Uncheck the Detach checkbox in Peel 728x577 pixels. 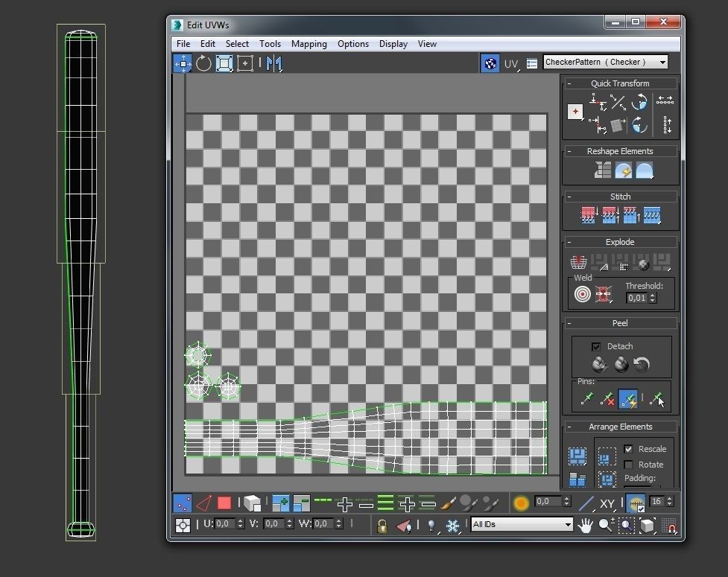click(596, 346)
